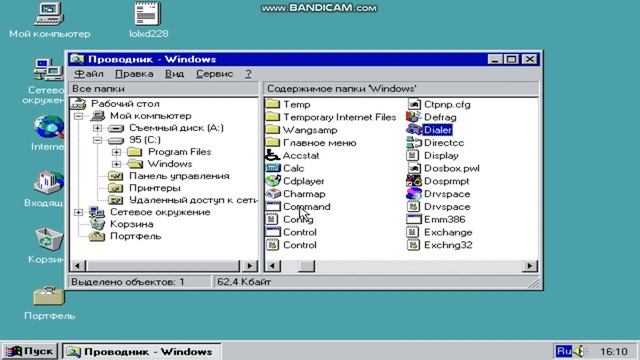Click the Defrag icon
This screenshot has height=360, width=640.
pos(413,117)
